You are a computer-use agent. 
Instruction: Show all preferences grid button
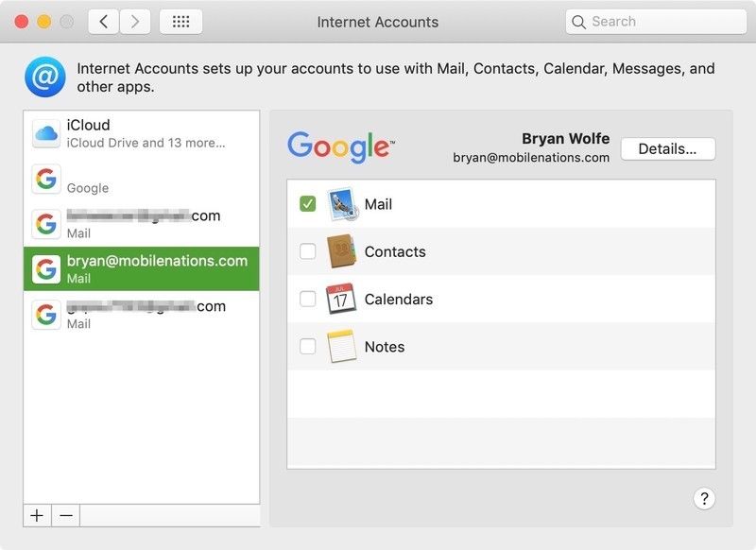click(180, 22)
